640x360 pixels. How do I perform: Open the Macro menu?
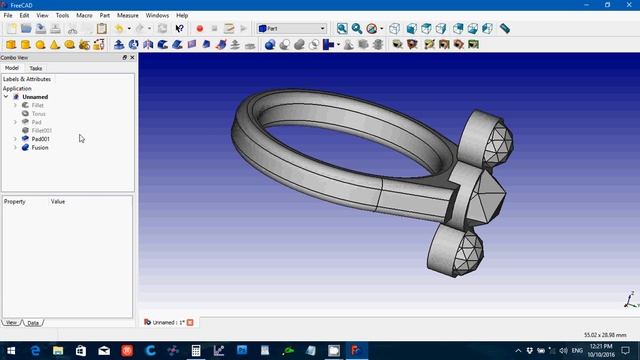coord(84,15)
